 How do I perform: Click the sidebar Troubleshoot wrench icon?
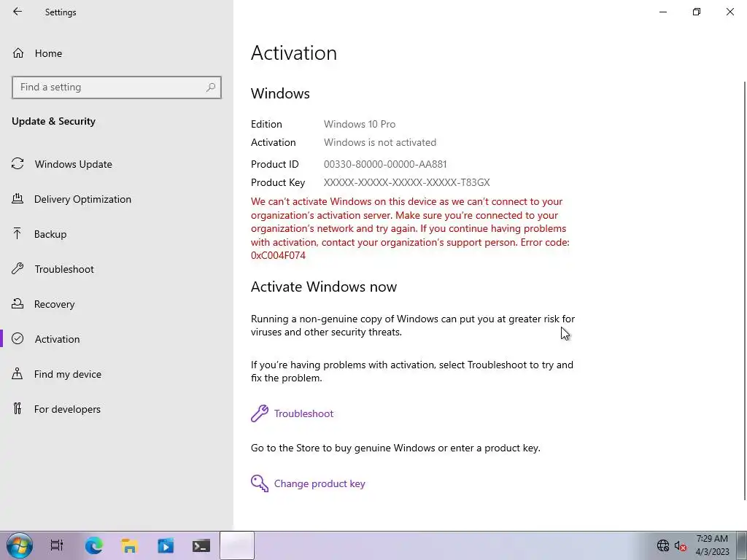(18, 268)
